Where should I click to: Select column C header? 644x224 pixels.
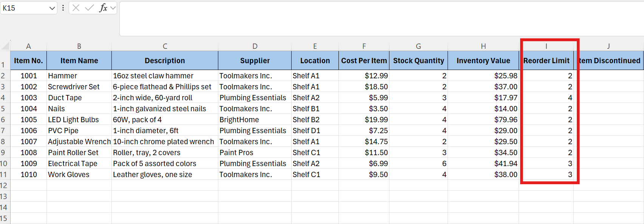[165, 46]
